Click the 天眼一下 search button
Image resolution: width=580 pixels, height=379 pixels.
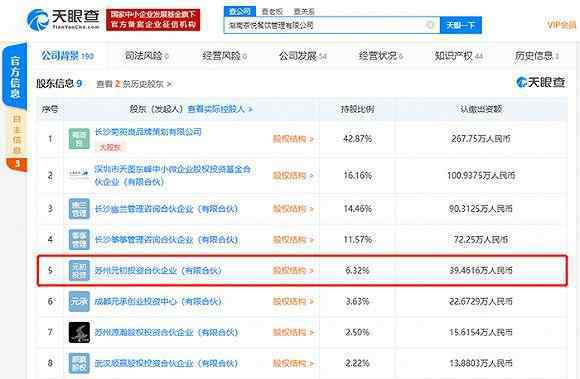tap(461, 25)
